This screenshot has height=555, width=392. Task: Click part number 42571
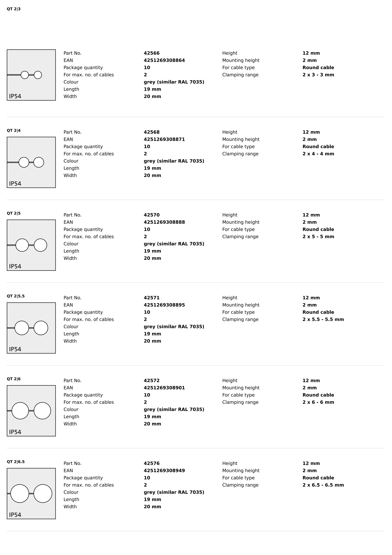click(151, 298)
